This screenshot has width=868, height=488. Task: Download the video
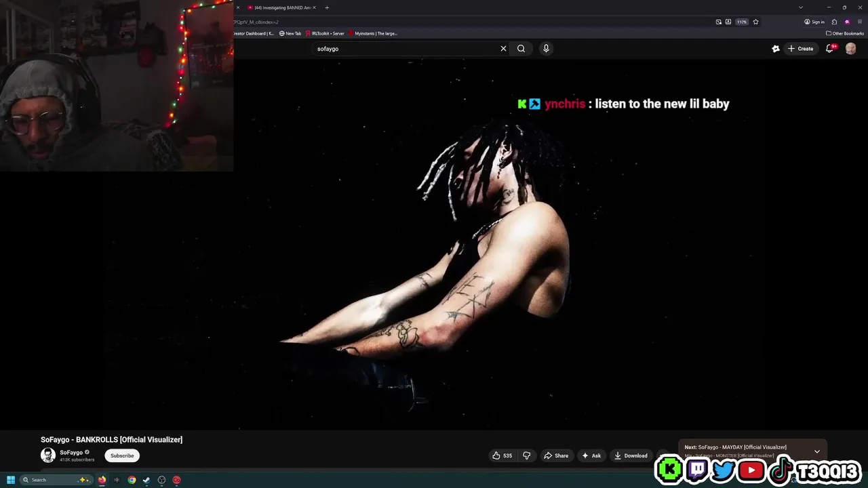click(631, 455)
